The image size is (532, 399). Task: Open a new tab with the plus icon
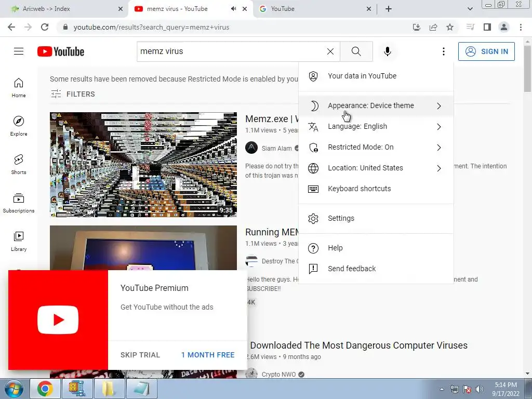(389, 9)
